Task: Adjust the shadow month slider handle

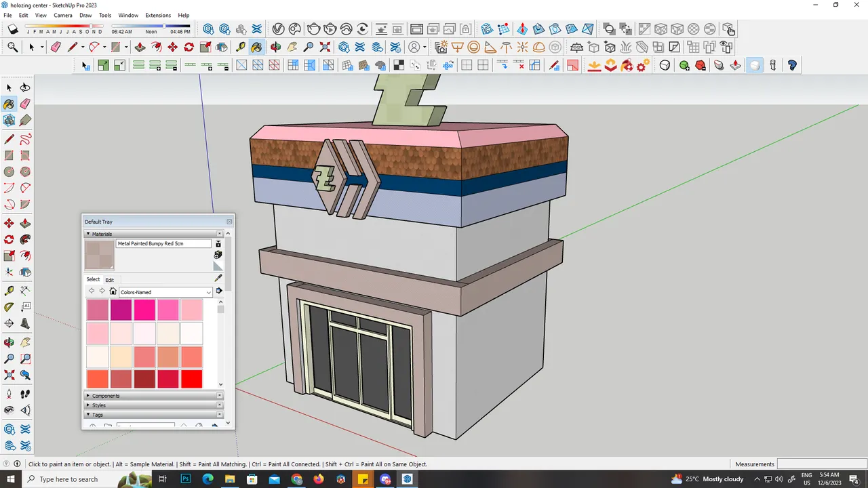Action: click(90, 26)
